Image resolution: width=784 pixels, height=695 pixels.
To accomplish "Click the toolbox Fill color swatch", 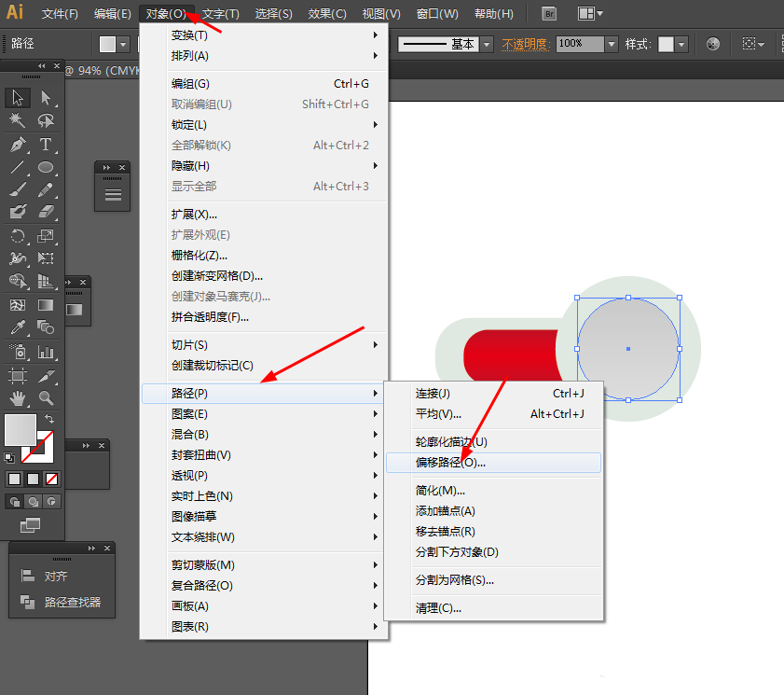I will (x=21, y=430).
